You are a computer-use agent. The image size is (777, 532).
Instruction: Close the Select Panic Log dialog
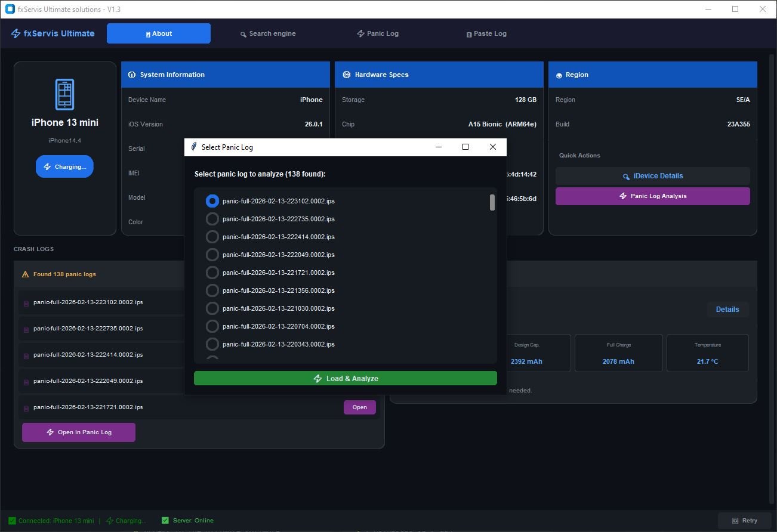[x=493, y=147]
